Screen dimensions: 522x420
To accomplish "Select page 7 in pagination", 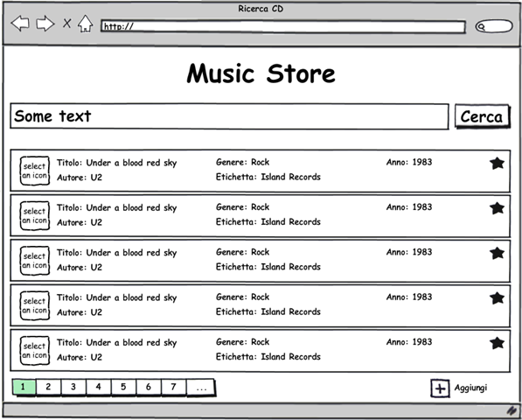I will pyautogui.click(x=173, y=387).
